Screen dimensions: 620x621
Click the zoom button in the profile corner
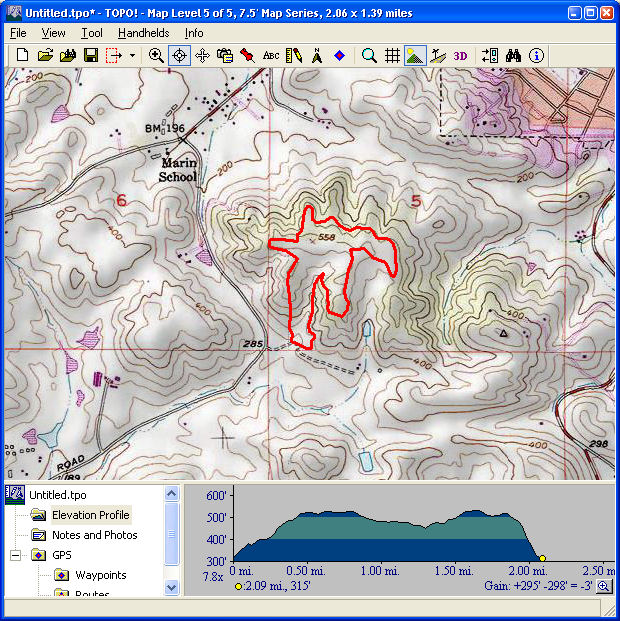604,587
